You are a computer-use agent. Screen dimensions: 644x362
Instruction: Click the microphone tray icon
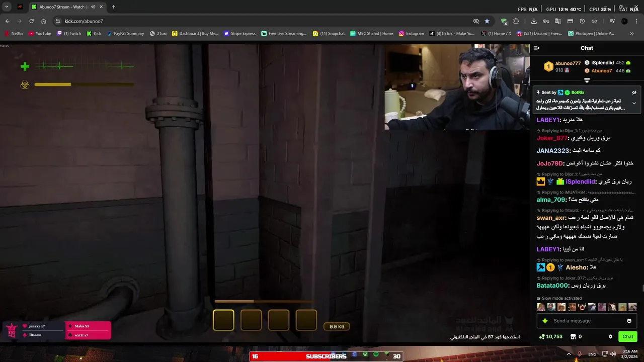tap(580, 354)
